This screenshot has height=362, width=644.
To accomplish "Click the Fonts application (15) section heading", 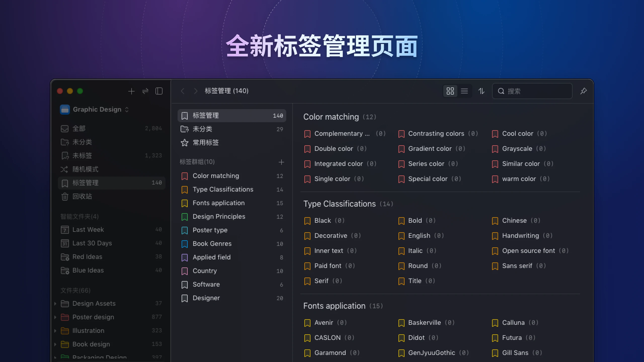I will click(x=343, y=306).
